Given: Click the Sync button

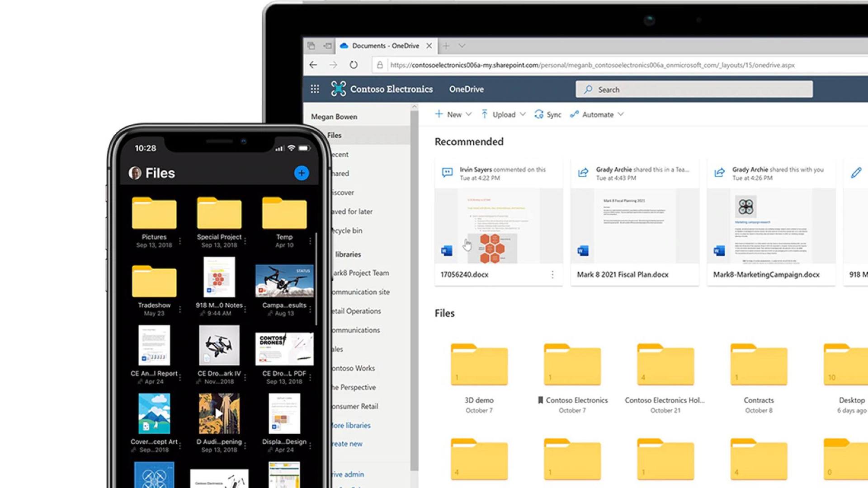Looking at the screenshot, I should coord(547,114).
